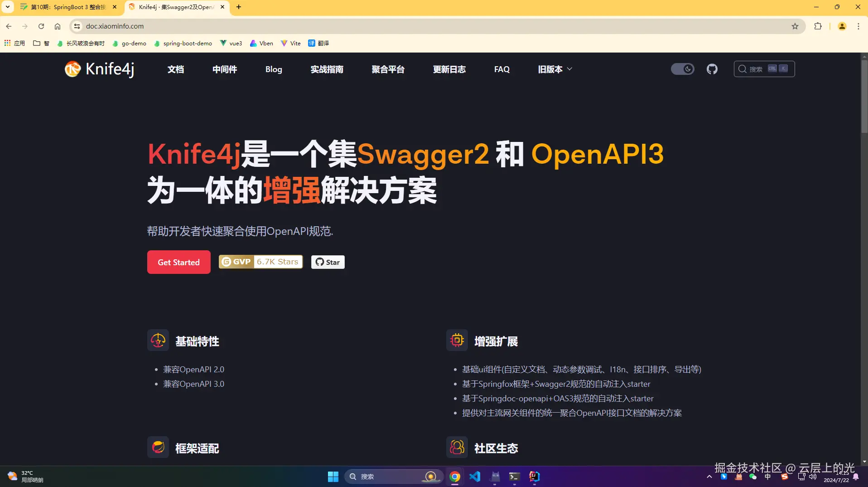Open the browser extensions menu

[x=818, y=26]
